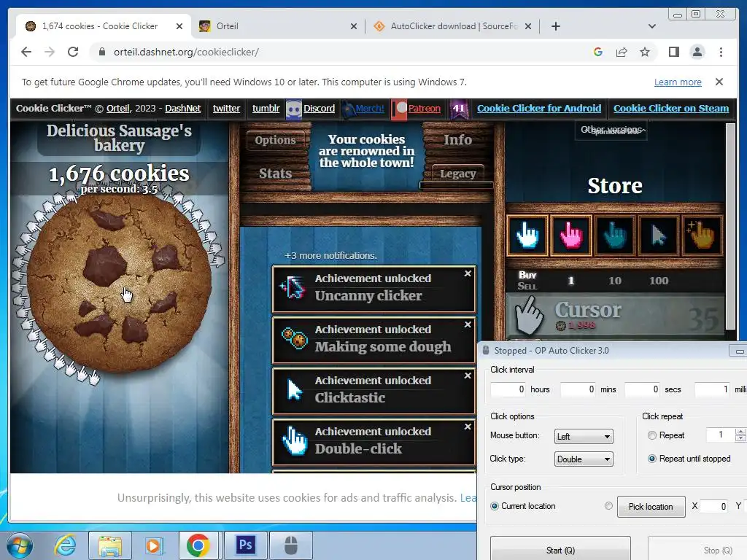Focus the X coordinate field
The width and height of the screenshot is (747, 560).
click(x=715, y=506)
